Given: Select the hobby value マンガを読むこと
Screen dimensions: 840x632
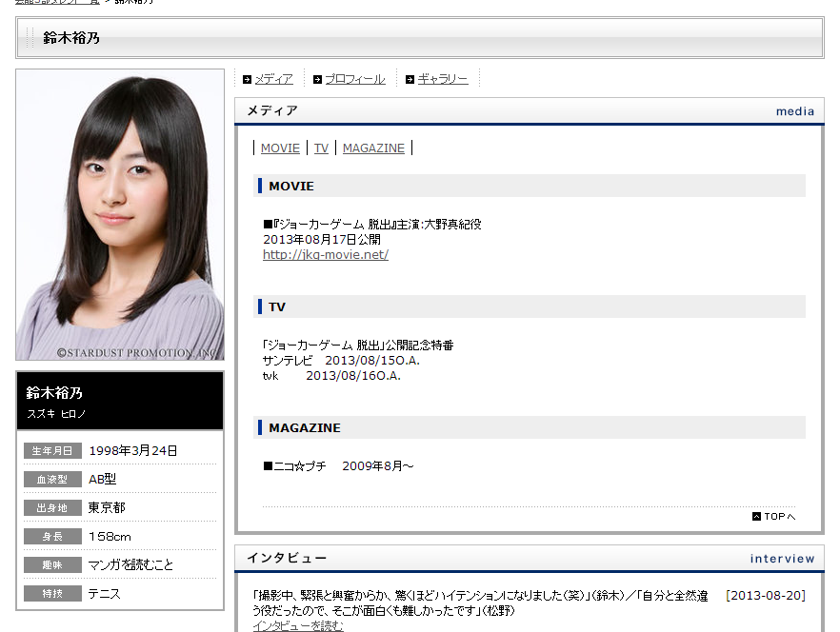Looking at the screenshot, I should (x=130, y=564).
